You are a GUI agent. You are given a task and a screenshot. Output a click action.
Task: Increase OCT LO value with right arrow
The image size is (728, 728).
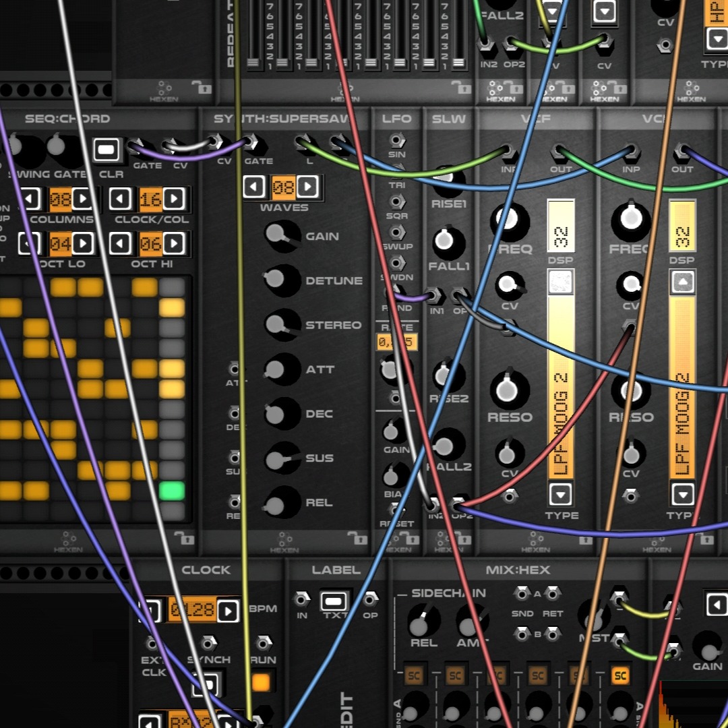point(83,244)
